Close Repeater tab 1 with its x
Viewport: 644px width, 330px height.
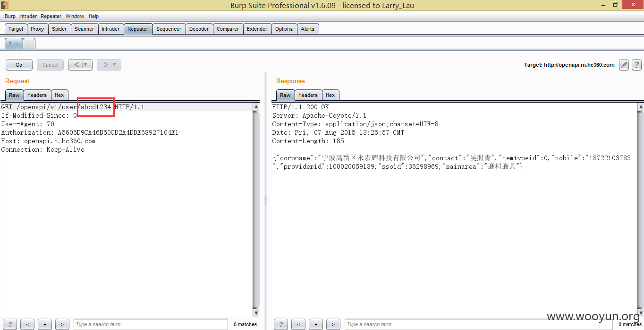click(17, 43)
